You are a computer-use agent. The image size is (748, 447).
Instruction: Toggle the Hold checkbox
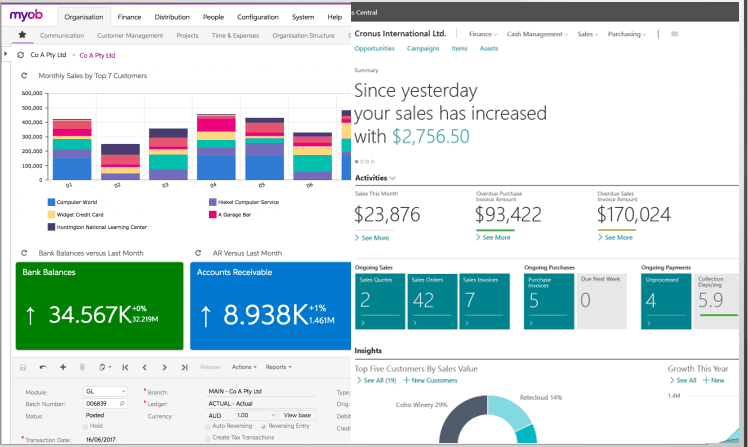pyautogui.click(x=85, y=426)
